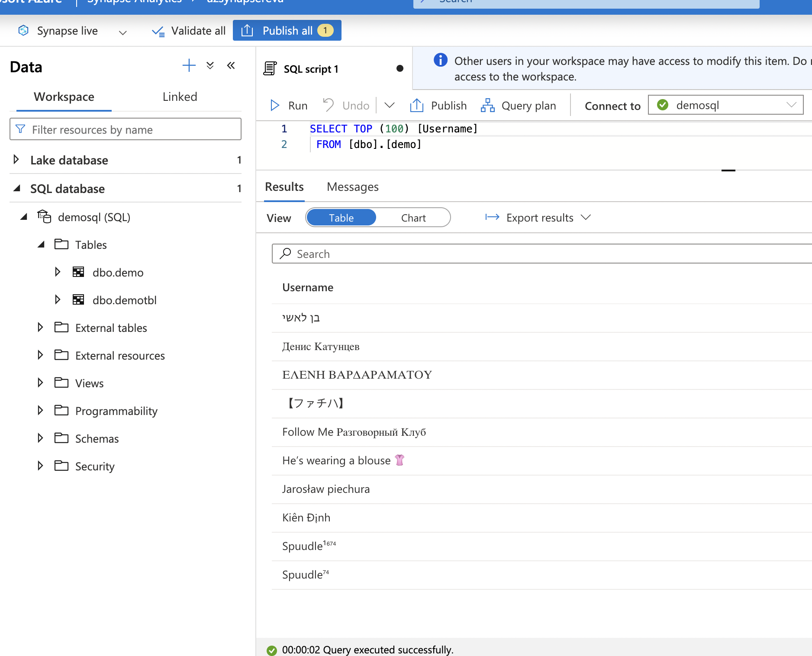
Task: Click the Undo button
Action: (x=346, y=106)
